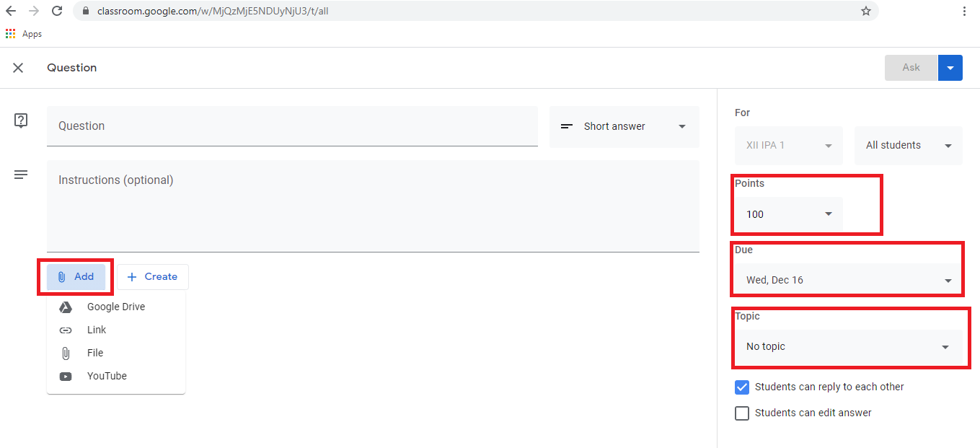Click the blue arrow next to Ask button
980x448 pixels.
coord(950,68)
